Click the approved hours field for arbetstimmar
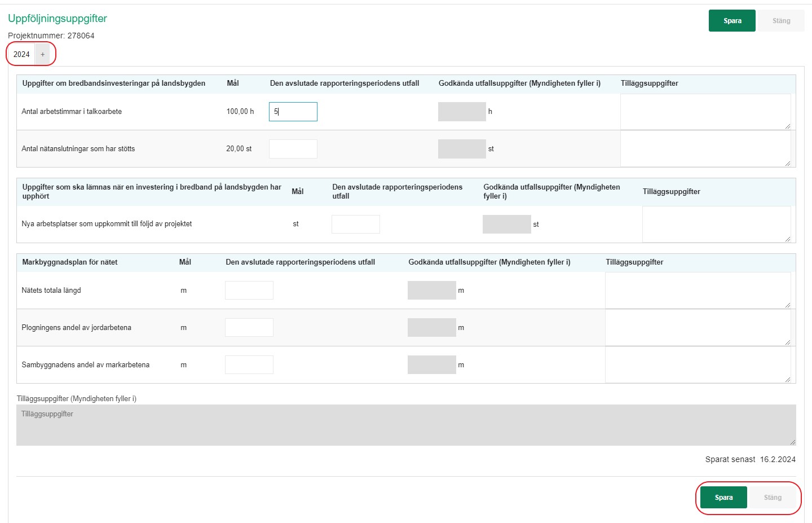 (462, 112)
